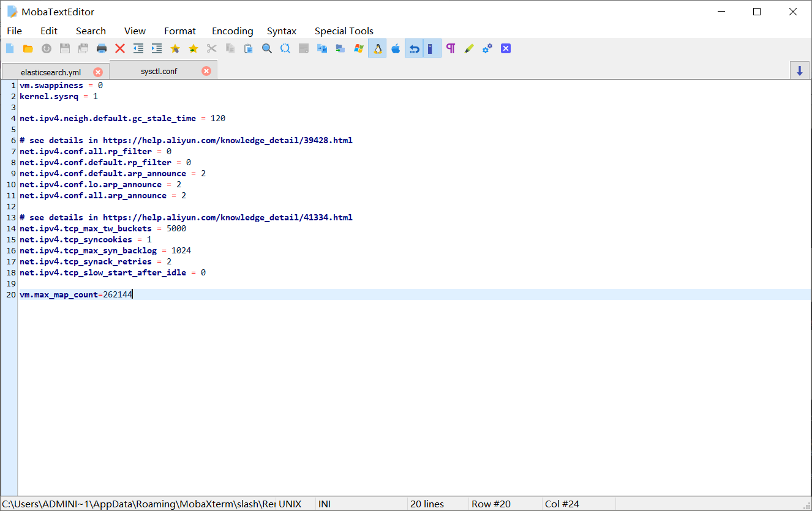Toggle the blue vertical-bar toolbar icon
812x511 pixels.
432,48
